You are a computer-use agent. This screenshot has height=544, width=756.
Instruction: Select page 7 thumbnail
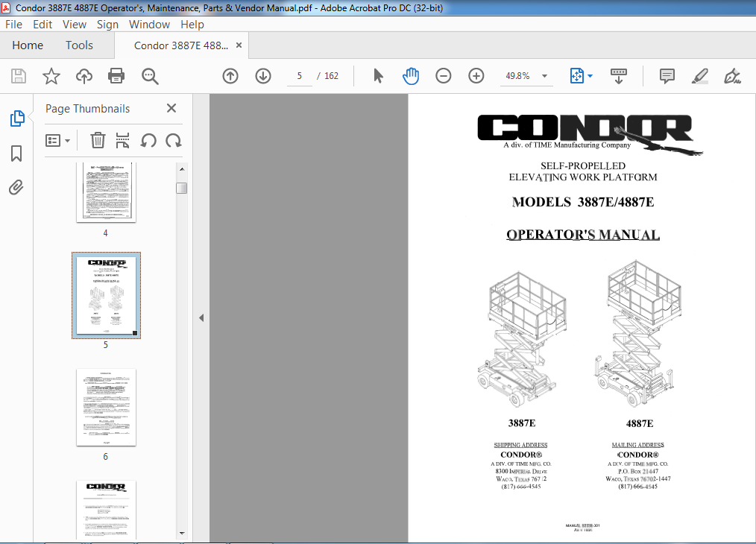106,510
